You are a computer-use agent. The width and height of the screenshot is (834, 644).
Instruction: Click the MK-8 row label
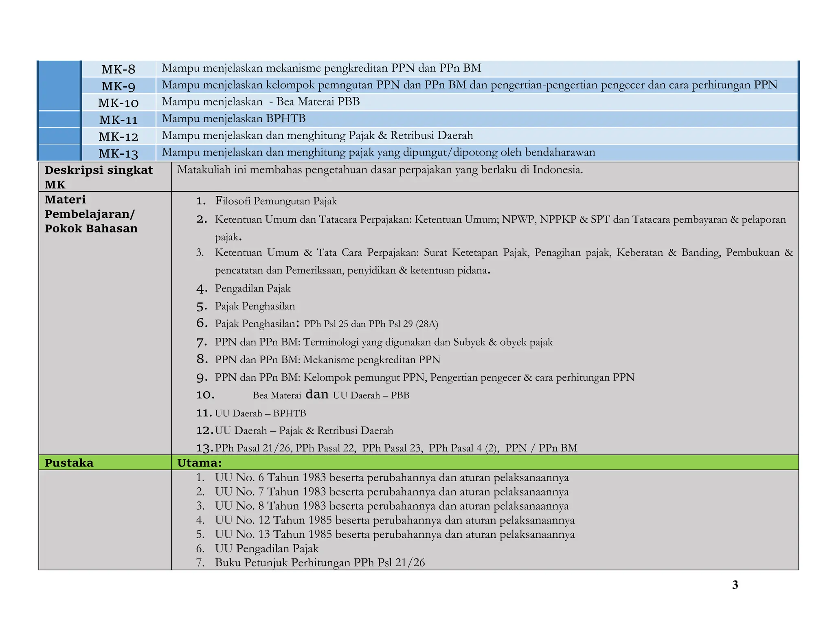118,69
